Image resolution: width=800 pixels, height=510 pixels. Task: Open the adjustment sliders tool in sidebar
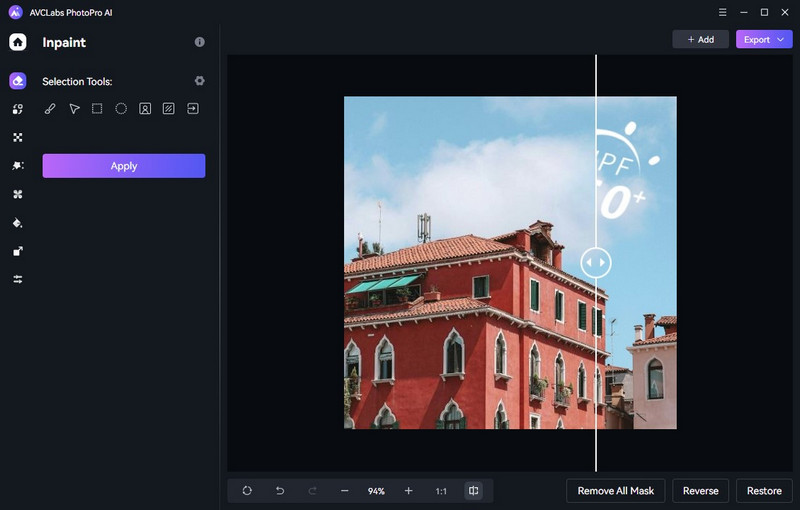tap(18, 279)
